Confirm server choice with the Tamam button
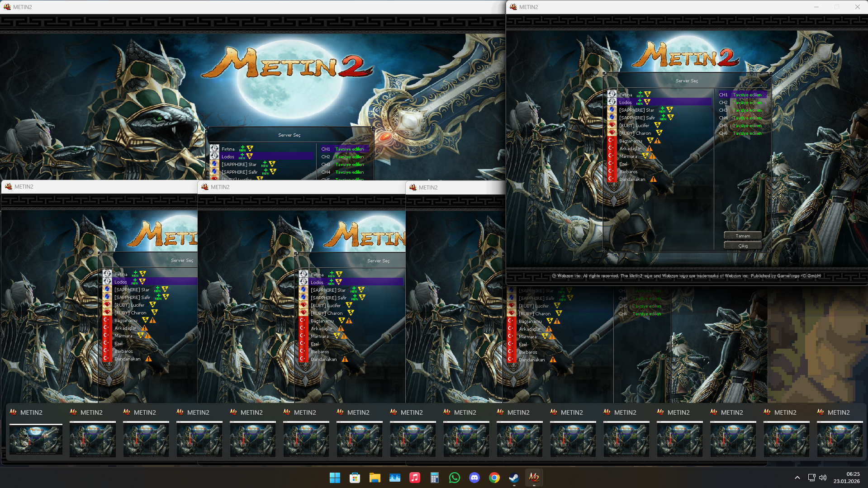 point(743,236)
